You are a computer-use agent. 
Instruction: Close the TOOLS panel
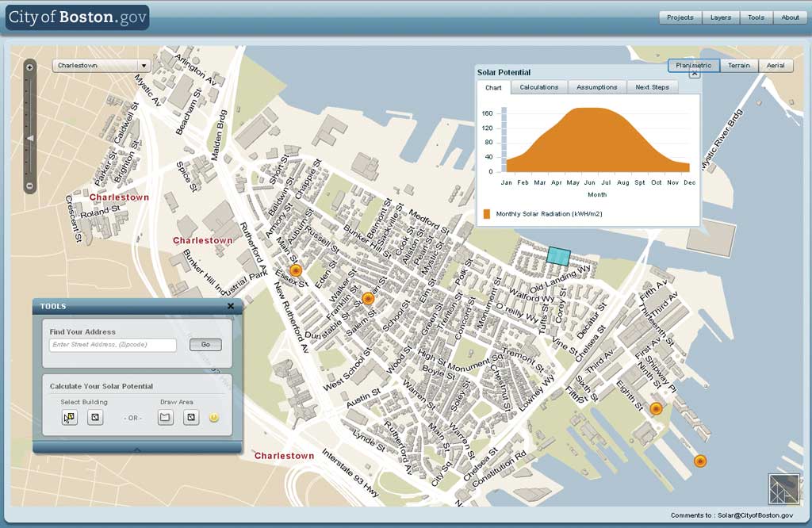(231, 306)
